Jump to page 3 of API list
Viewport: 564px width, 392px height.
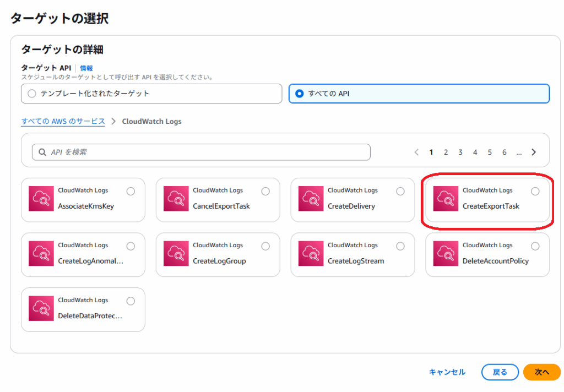click(460, 153)
